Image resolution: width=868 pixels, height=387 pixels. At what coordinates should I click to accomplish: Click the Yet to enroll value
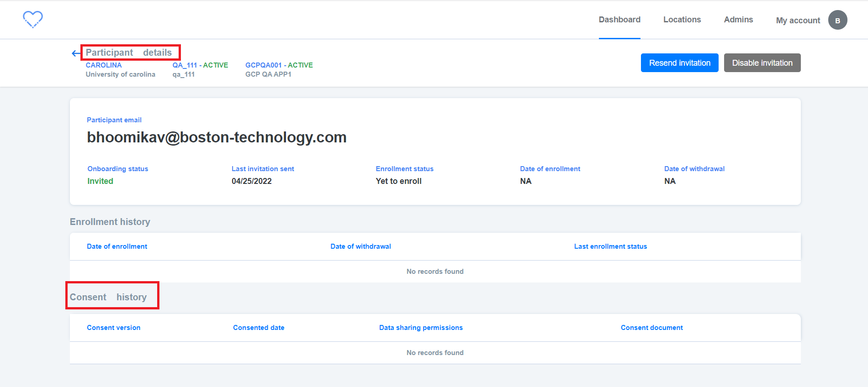point(399,181)
